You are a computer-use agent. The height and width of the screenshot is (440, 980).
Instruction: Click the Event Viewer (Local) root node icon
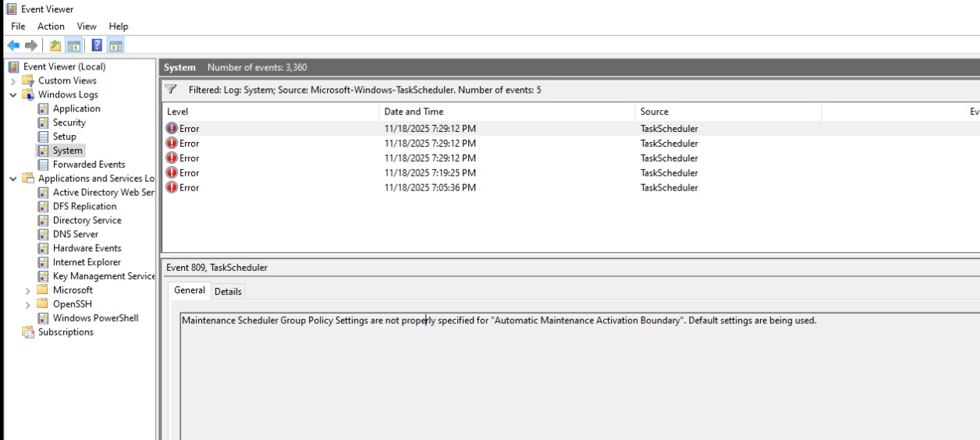[13, 66]
